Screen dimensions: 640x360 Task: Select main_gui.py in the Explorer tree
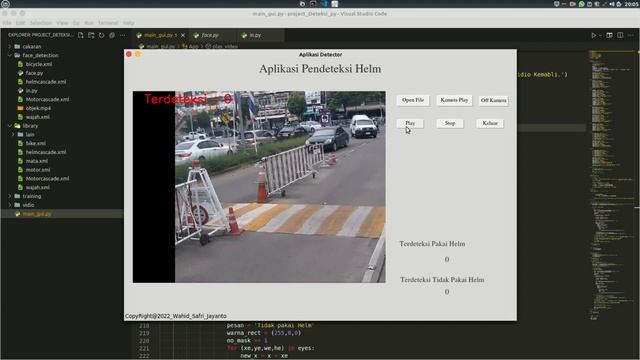tap(37, 214)
